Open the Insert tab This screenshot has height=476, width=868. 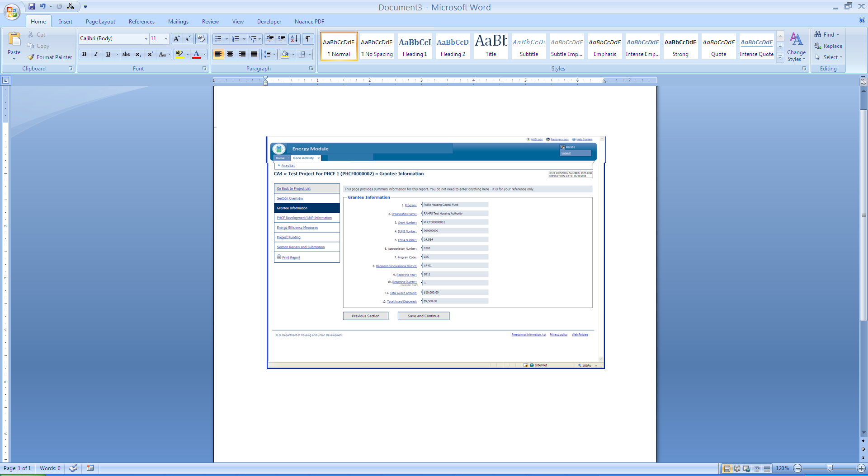pos(66,22)
